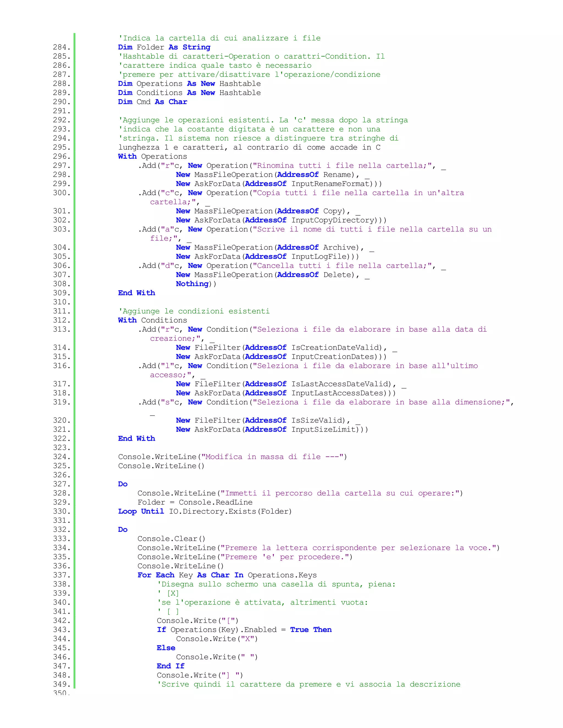This screenshot has width=563, height=728.
Task: Click 'End With' on line 322
Action: [136, 438]
